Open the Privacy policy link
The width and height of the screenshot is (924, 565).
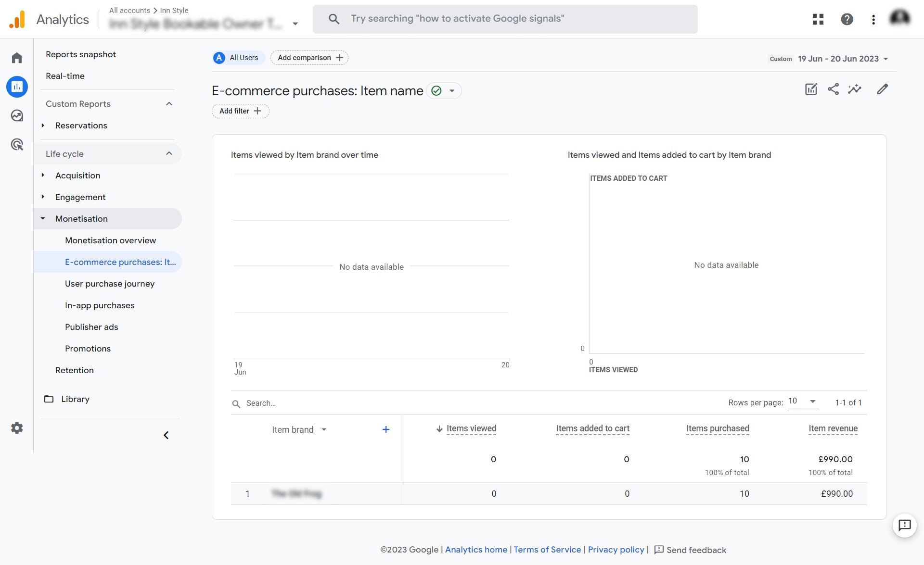pyautogui.click(x=616, y=550)
